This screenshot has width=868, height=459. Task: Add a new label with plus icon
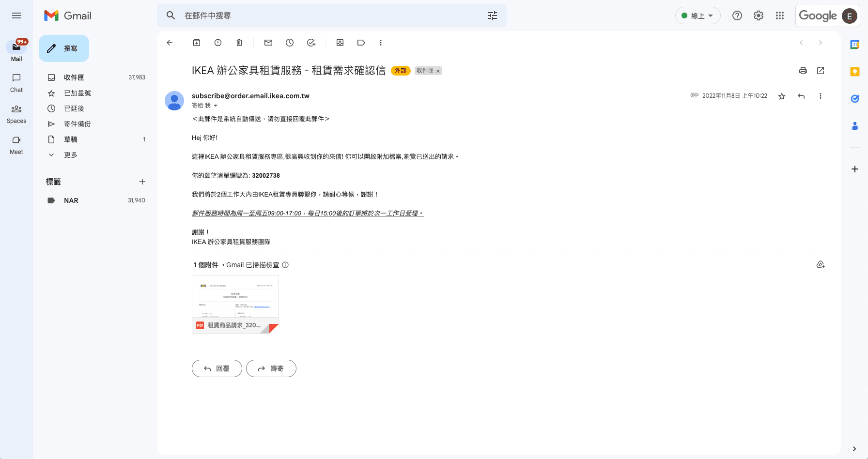click(x=142, y=182)
